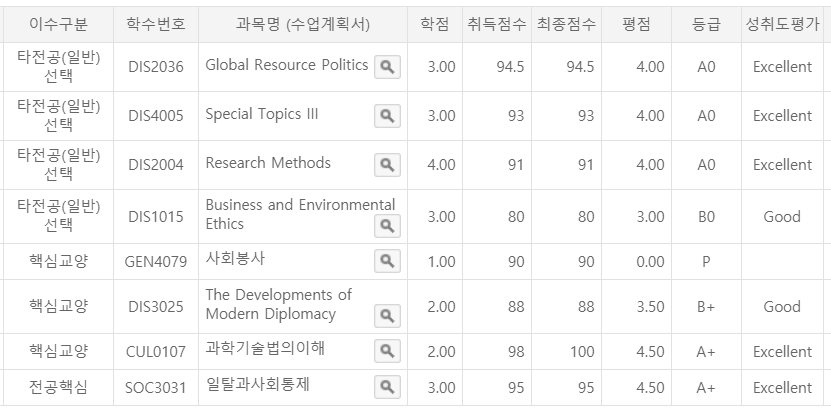Click course code DIS2036
Viewport: 831px width, 413px height.
[156, 67]
